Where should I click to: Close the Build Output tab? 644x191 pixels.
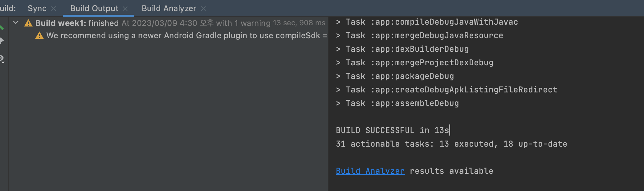click(x=125, y=9)
